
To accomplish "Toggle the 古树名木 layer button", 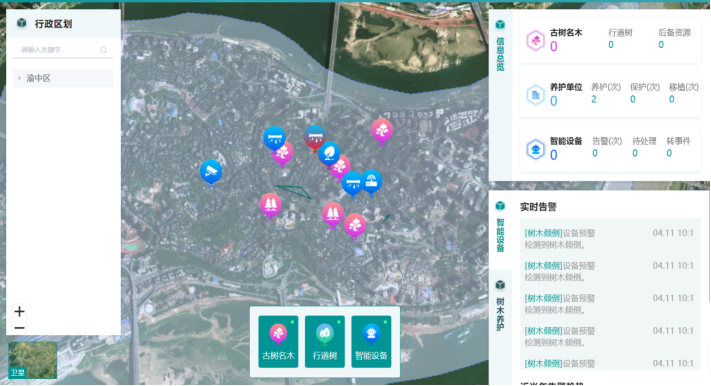I will [278, 342].
